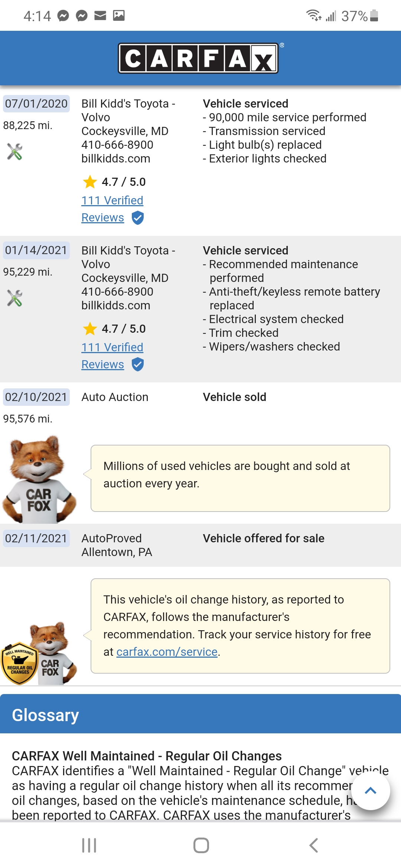
Task: Click the service wrench icon for 07/01/2020 entry
Action: click(15, 151)
